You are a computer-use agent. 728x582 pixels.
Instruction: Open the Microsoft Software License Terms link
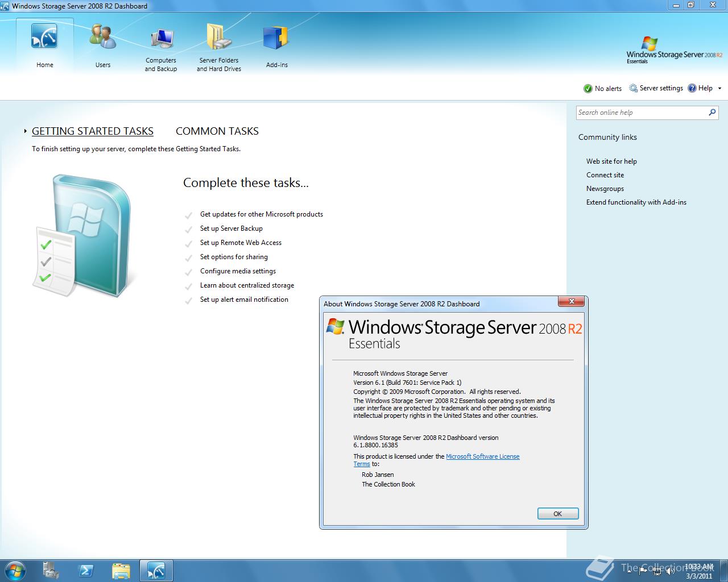click(482, 456)
